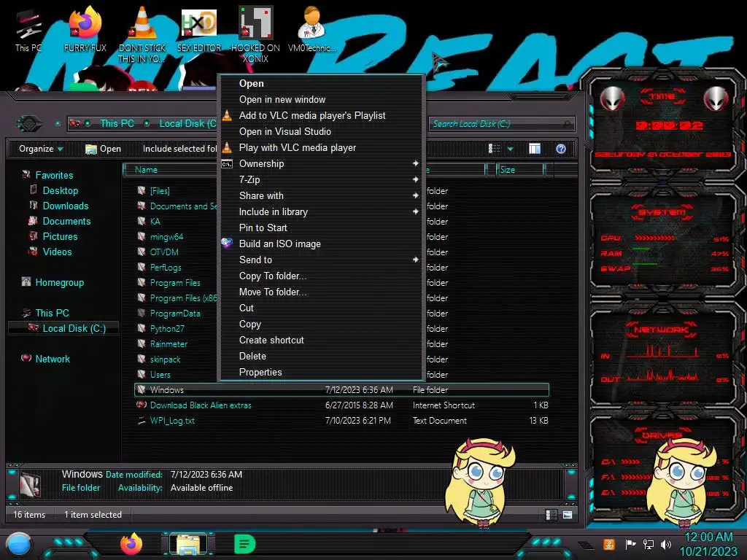
Task: Select Add to VLC media player's Playlist
Action: [x=322, y=116]
